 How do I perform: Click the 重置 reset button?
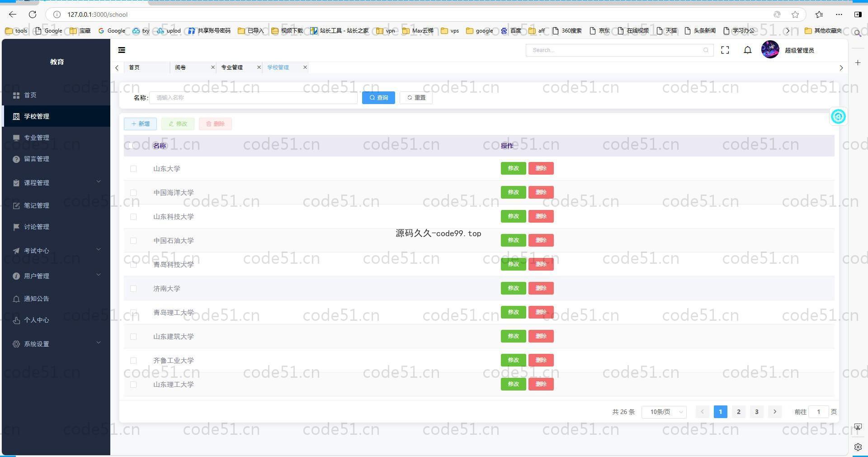click(416, 98)
